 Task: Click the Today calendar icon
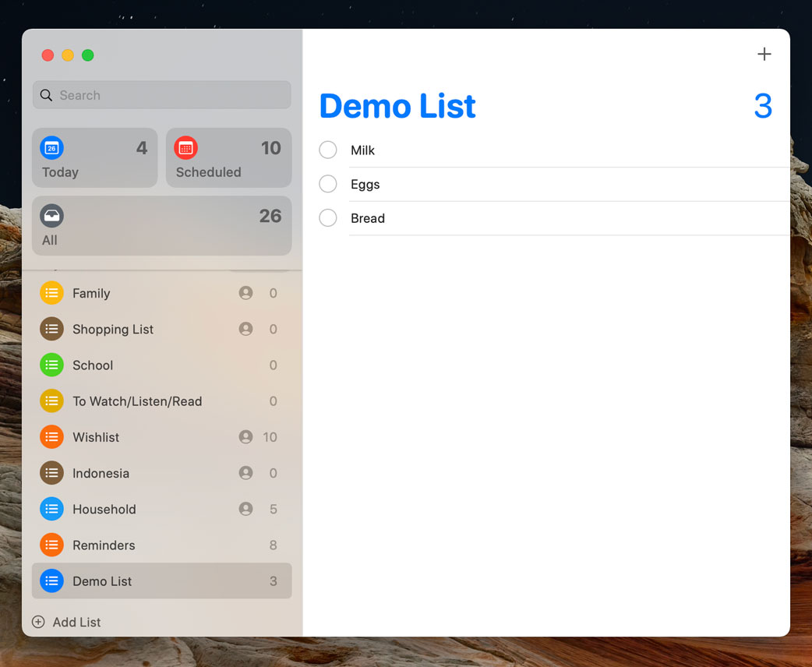[x=51, y=148]
